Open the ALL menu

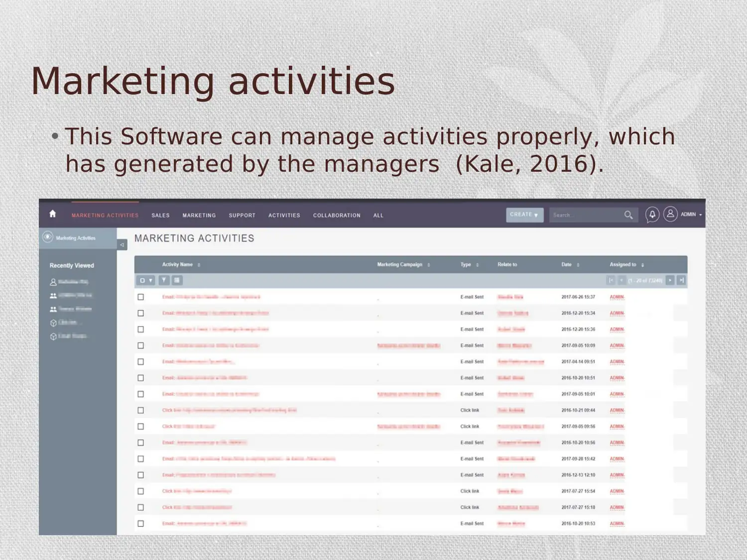click(x=378, y=216)
